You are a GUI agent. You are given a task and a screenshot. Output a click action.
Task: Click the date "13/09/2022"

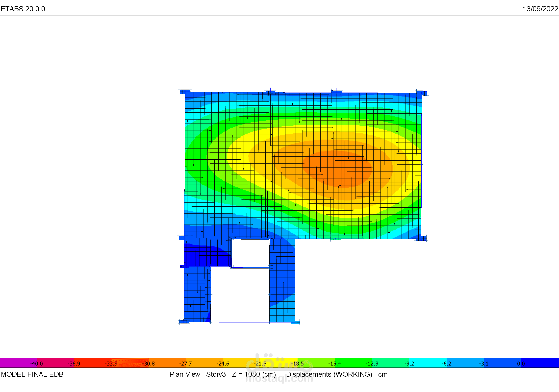[540, 9]
